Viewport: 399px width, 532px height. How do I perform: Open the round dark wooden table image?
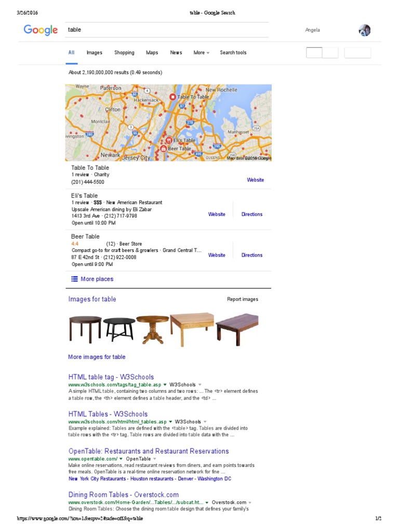85,328
